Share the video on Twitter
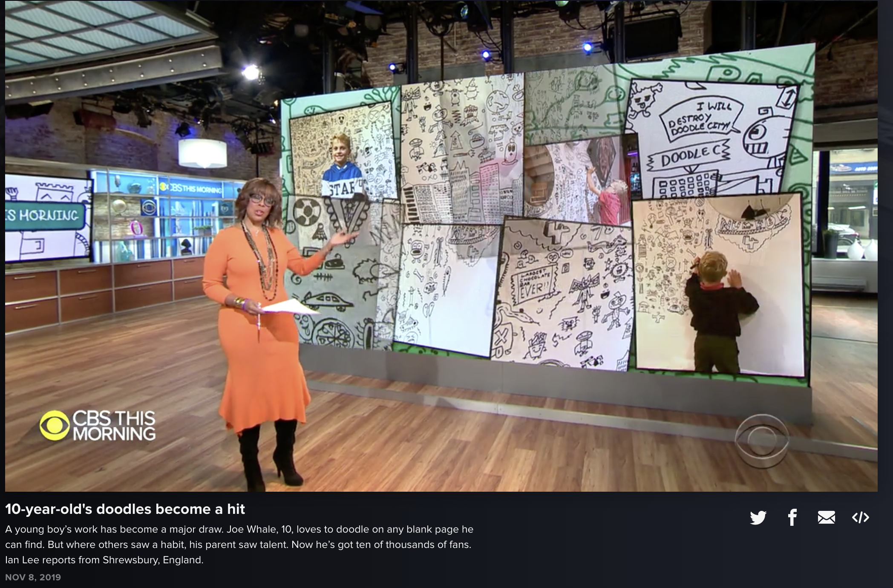Viewport: 893px width, 588px height. (758, 517)
